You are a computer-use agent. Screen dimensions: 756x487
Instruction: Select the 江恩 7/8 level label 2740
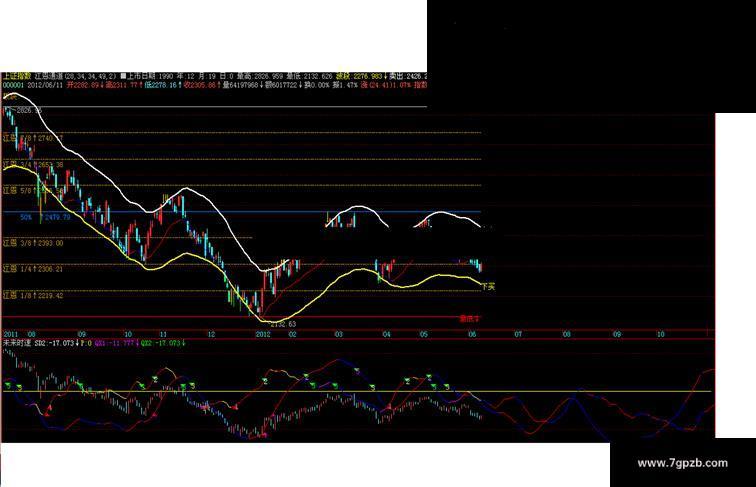point(33,138)
